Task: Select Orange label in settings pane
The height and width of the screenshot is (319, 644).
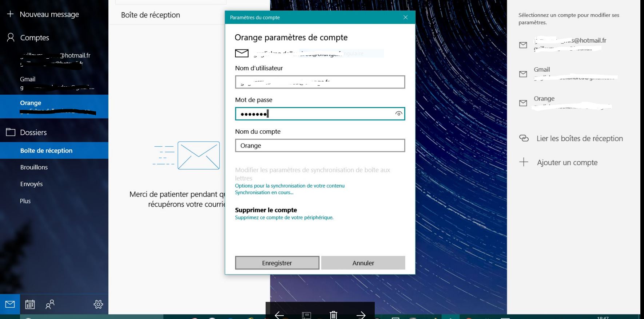Action: click(544, 99)
